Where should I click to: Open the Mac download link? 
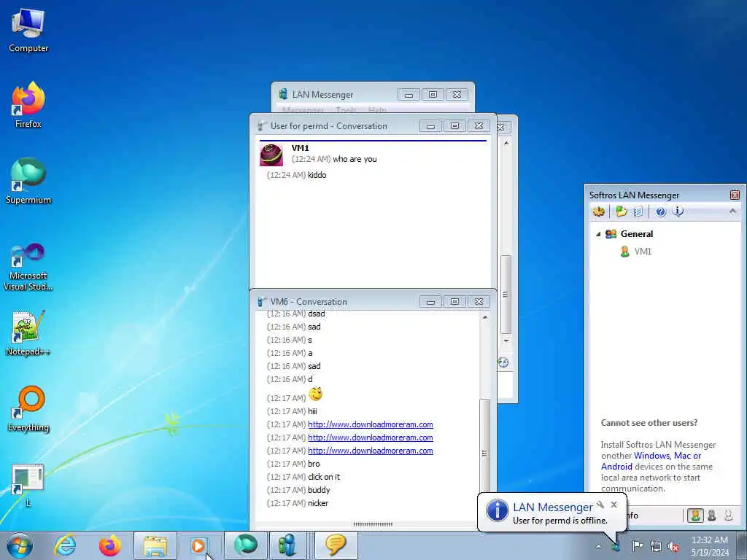(682, 456)
